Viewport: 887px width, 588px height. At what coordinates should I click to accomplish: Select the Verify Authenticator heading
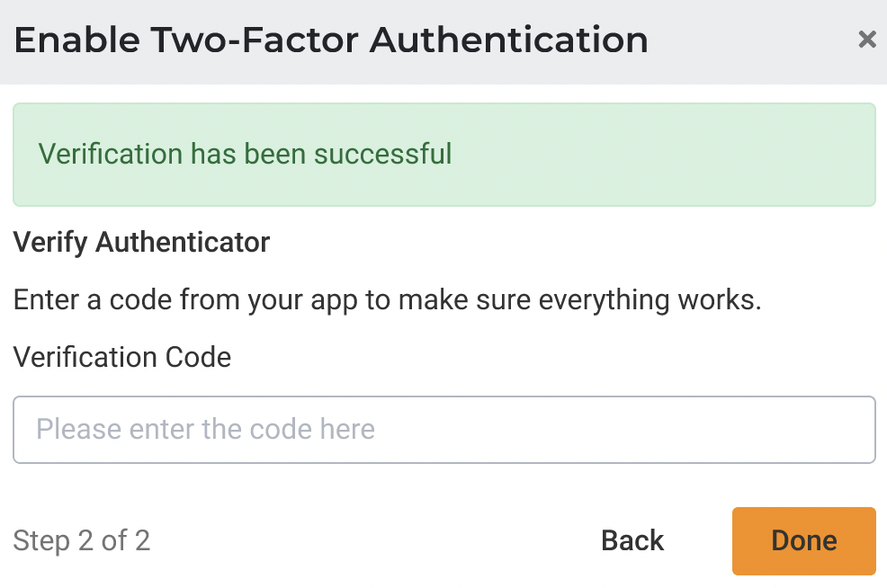click(x=141, y=242)
